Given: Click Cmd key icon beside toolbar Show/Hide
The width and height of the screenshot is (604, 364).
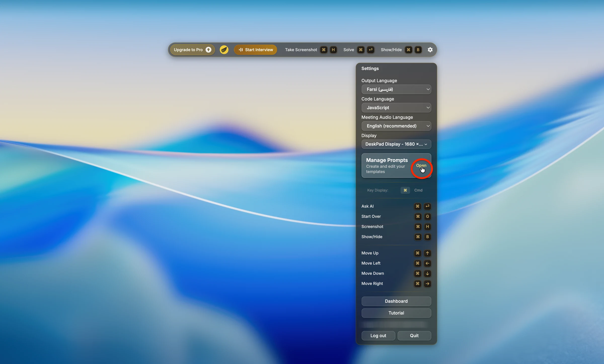Looking at the screenshot, I should tap(408, 50).
